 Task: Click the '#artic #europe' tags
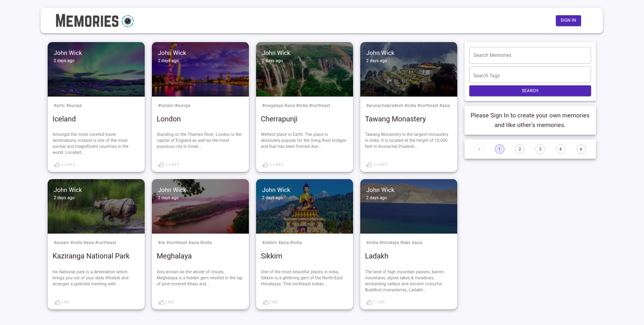click(68, 106)
